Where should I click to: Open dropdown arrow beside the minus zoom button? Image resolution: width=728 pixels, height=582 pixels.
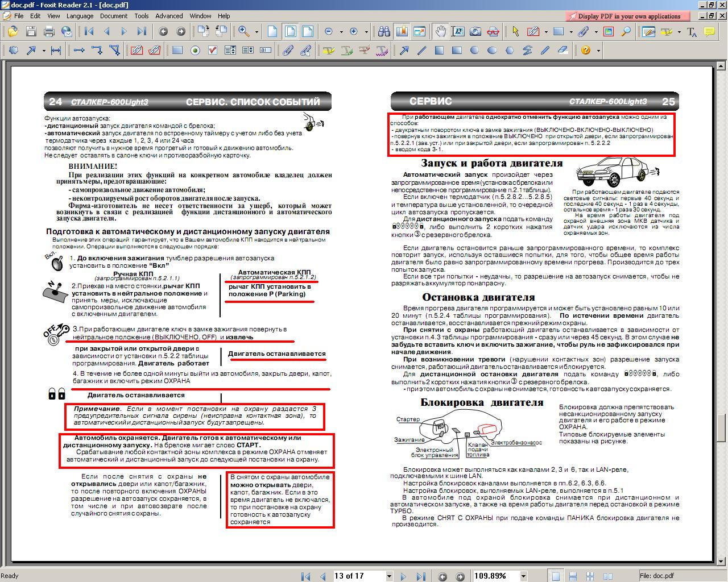(341, 32)
